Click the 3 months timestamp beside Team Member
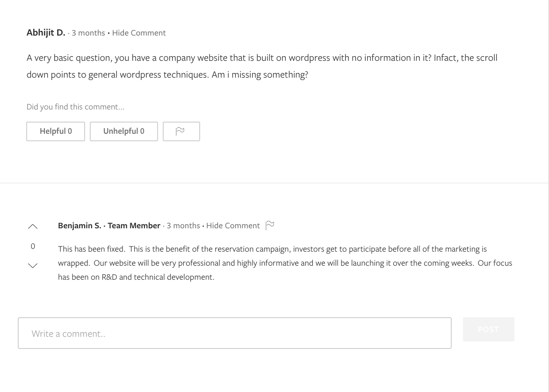This screenshot has height=392, width=549. point(183,225)
